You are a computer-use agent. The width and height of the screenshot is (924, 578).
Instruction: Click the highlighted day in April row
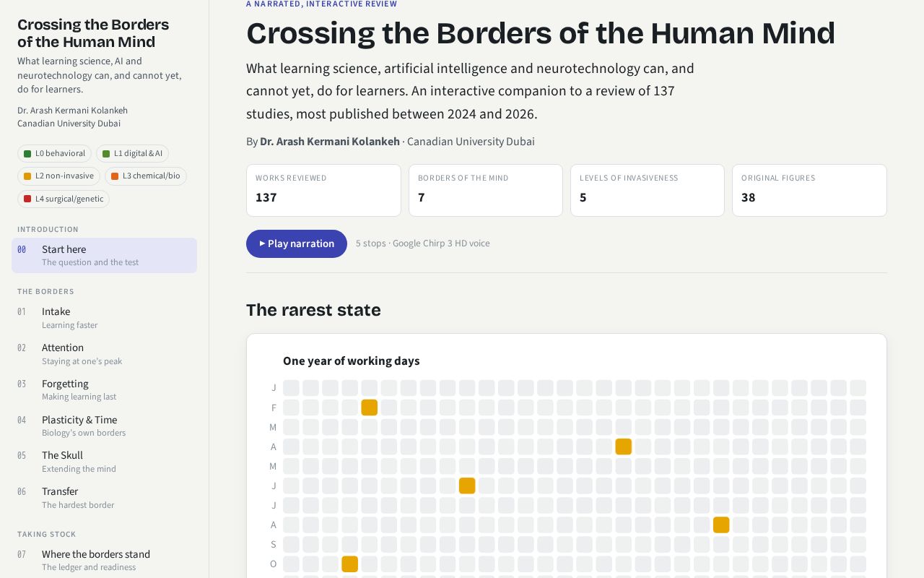pyautogui.click(x=624, y=447)
